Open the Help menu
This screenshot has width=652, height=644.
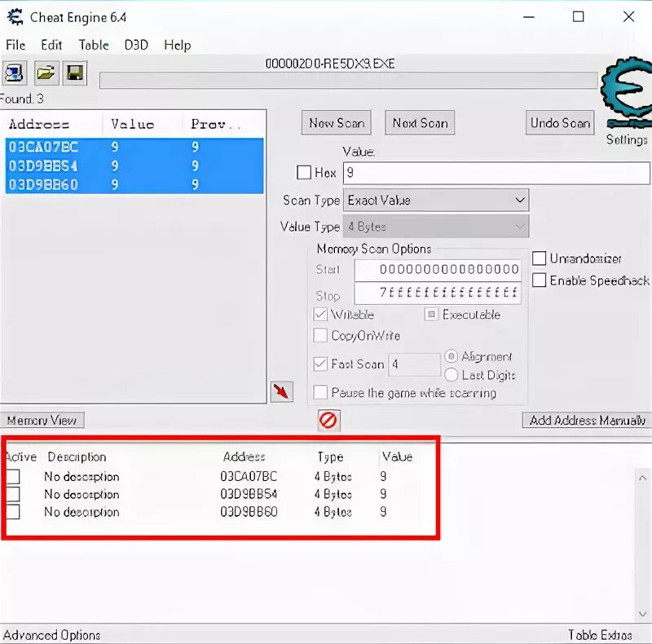pyautogui.click(x=178, y=45)
